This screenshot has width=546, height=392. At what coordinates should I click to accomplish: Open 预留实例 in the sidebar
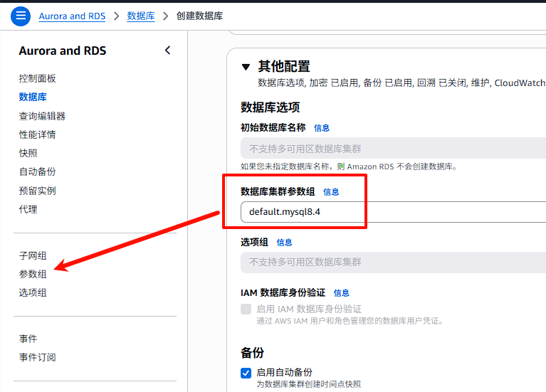tap(37, 191)
